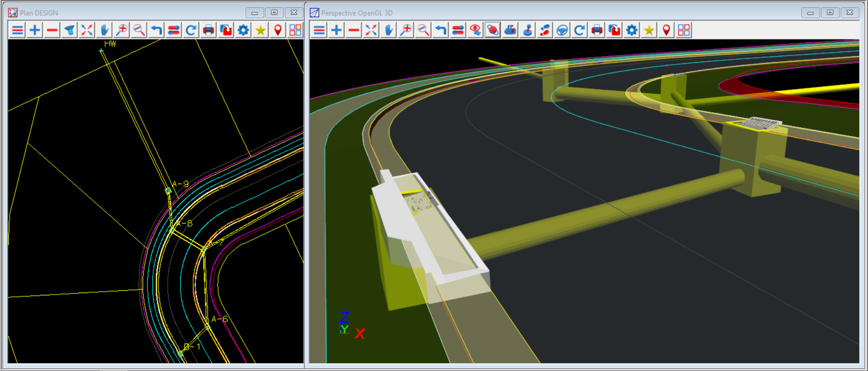Click the toggles switch icon in Perspective toolbar
This screenshot has width=868, height=371.
coord(458,31)
